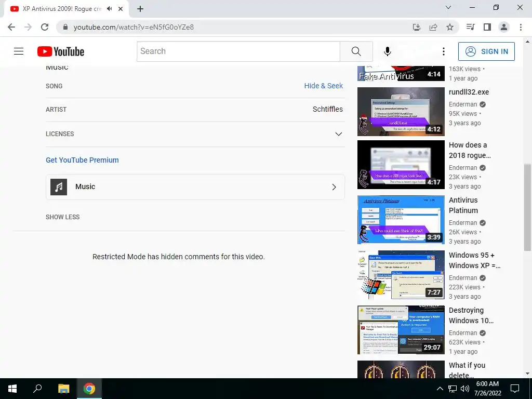
Task: Click Chrome icon in taskbar
Action: point(89,389)
